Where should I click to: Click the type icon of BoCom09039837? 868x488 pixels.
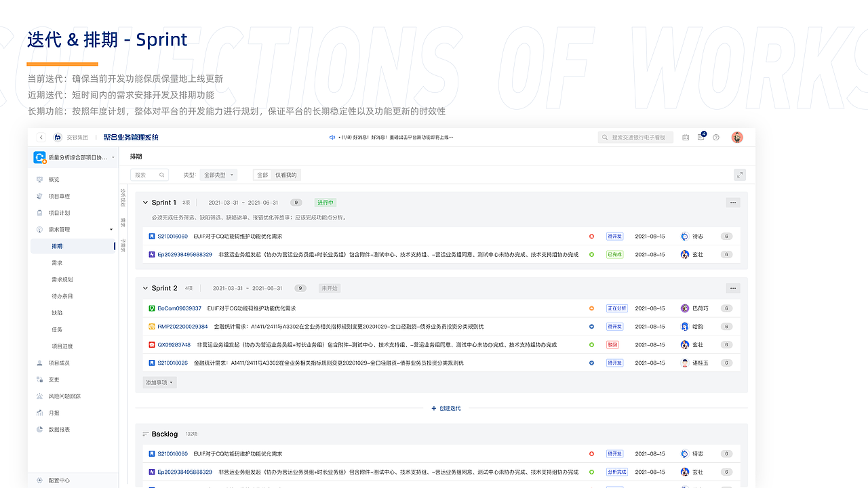(x=152, y=308)
